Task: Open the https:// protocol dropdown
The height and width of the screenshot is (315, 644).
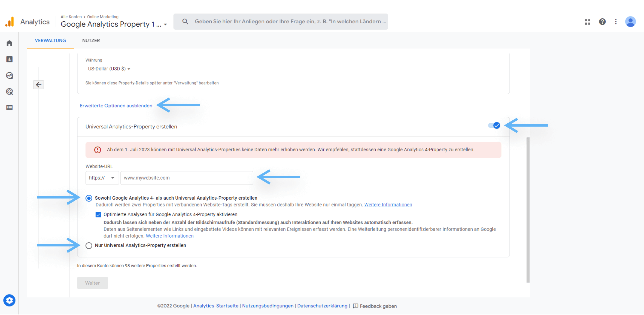Action: click(102, 178)
